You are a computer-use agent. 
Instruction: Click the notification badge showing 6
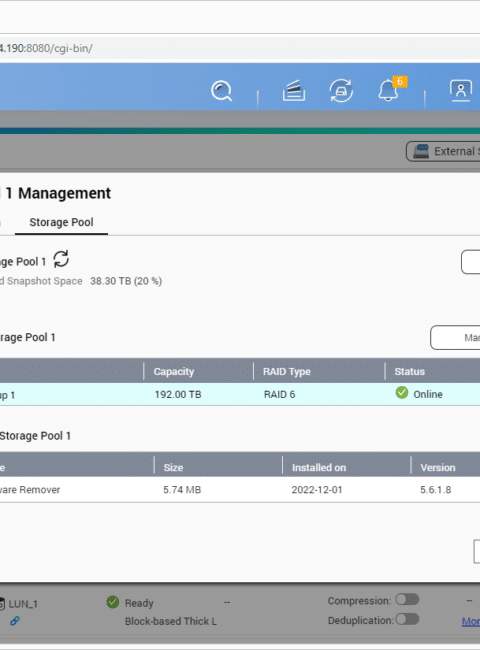[400, 81]
